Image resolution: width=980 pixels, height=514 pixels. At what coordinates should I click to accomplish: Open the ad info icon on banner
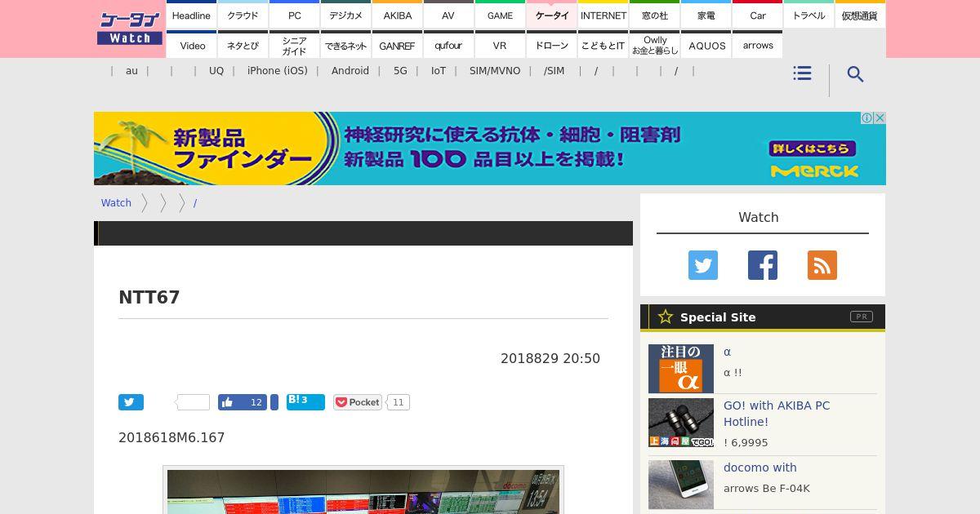pyautogui.click(x=867, y=118)
